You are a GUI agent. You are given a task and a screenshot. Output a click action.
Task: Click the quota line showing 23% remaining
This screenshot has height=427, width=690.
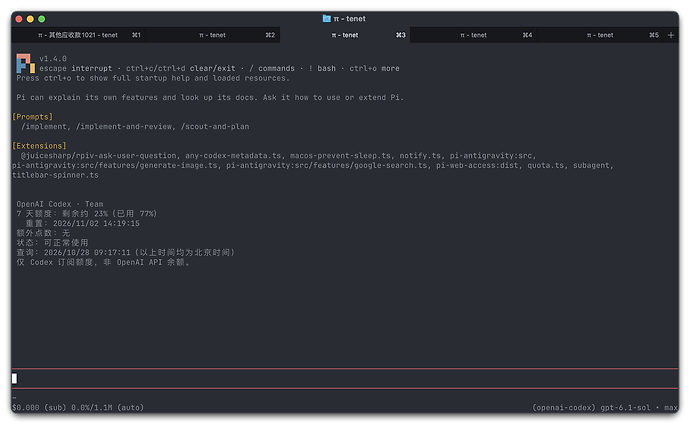[x=87, y=214]
